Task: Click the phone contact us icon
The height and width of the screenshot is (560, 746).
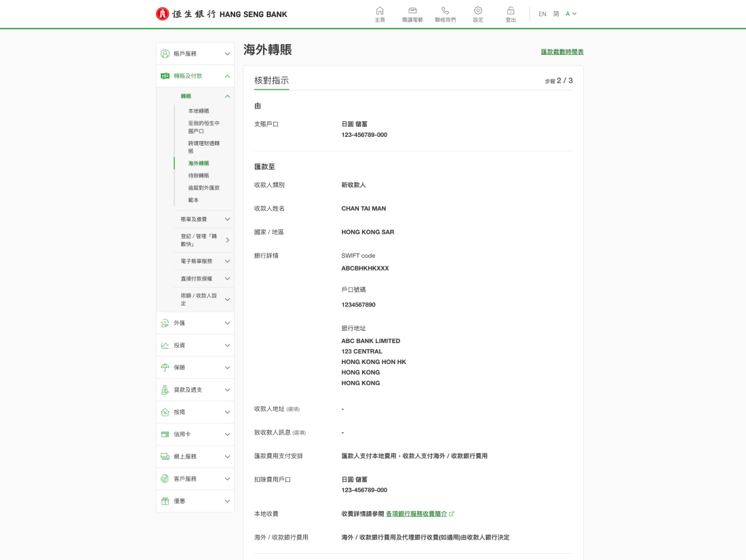Action: coord(445,11)
